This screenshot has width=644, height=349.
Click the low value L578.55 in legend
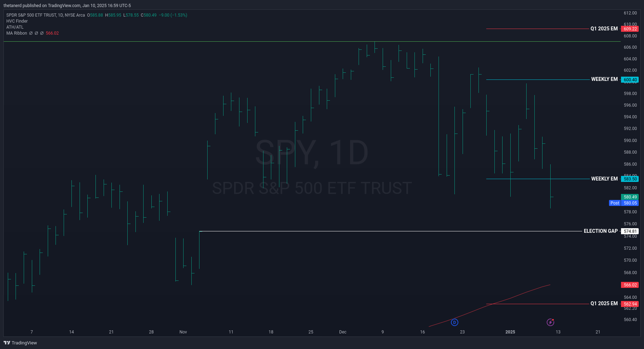(x=131, y=15)
